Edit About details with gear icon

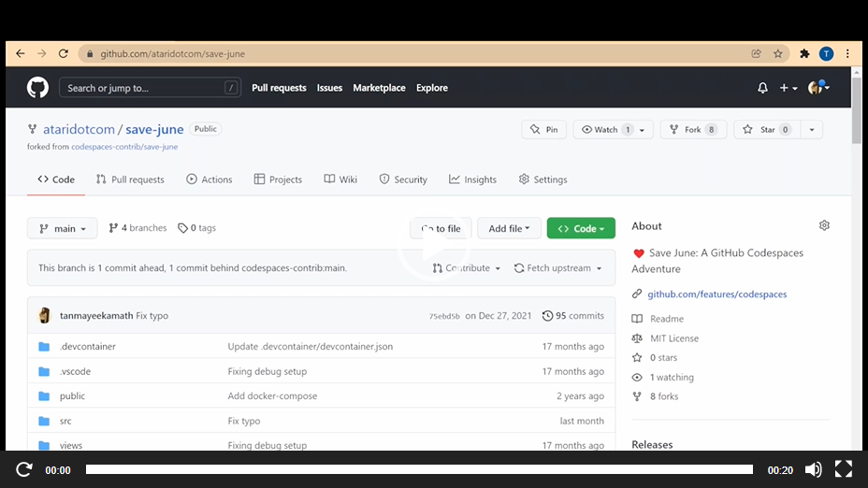tap(824, 225)
